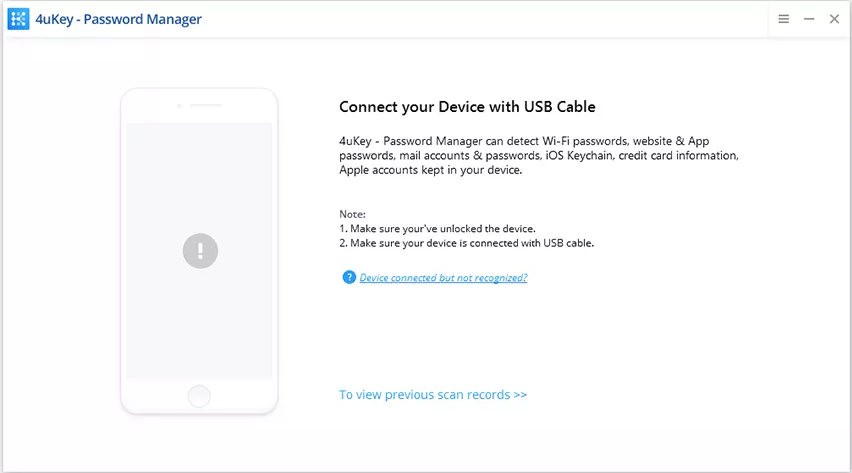Open the hamburger menu in title bar
Screen dimensions: 852x473
[784, 19]
